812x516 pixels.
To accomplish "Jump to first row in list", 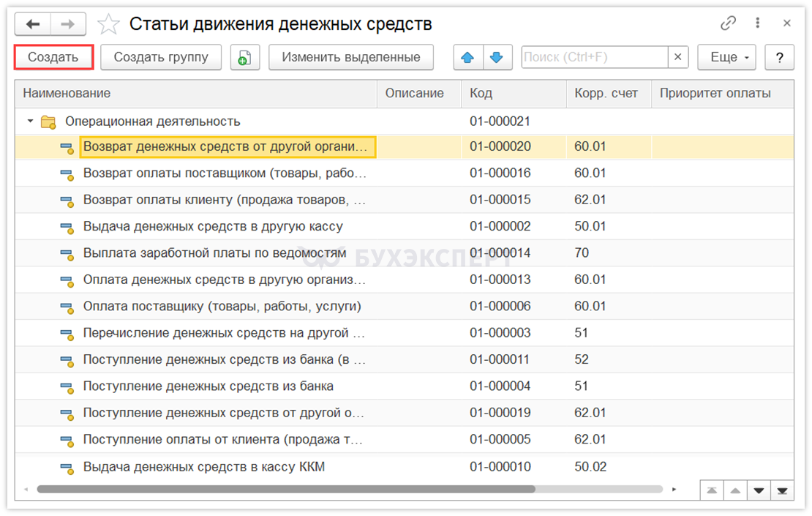I will tap(712, 490).
